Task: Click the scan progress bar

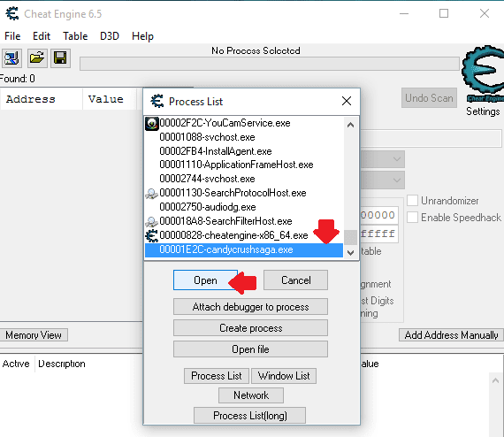Action: pos(270,64)
